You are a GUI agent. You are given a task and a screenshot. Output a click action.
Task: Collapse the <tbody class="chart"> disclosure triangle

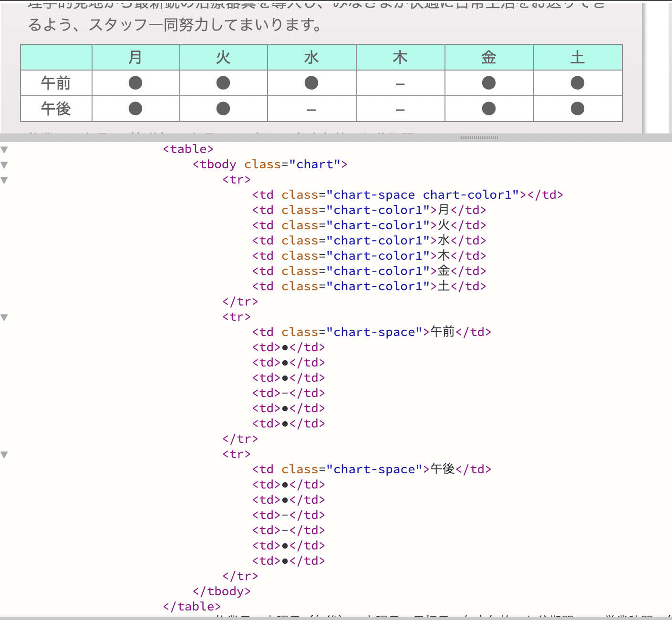[4, 165]
